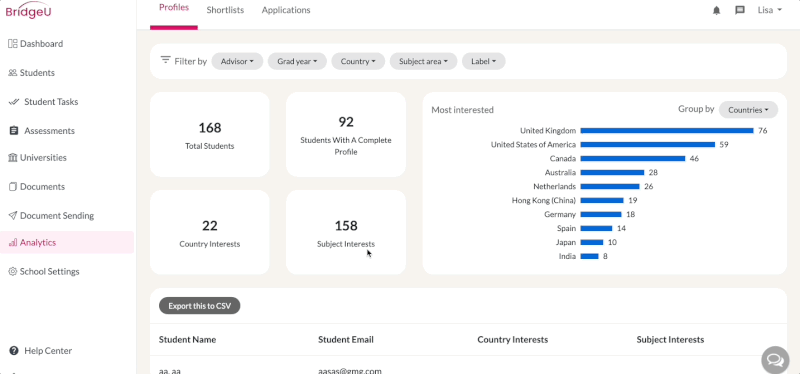Open the Help Center link
Screen dimensions: 800x374
pyautogui.click(x=48, y=351)
